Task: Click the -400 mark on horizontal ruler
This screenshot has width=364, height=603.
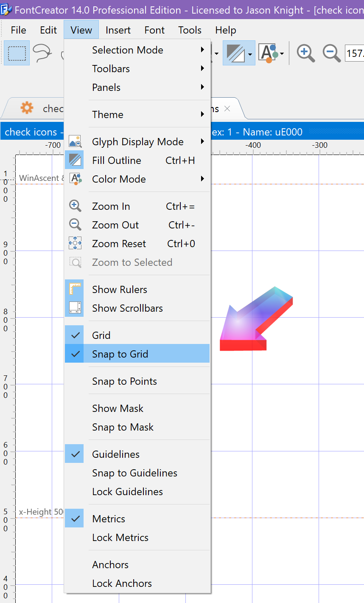Action: [253, 145]
